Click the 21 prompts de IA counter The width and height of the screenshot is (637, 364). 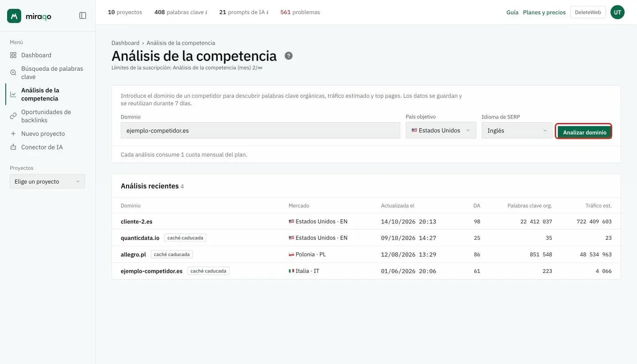(242, 12)
